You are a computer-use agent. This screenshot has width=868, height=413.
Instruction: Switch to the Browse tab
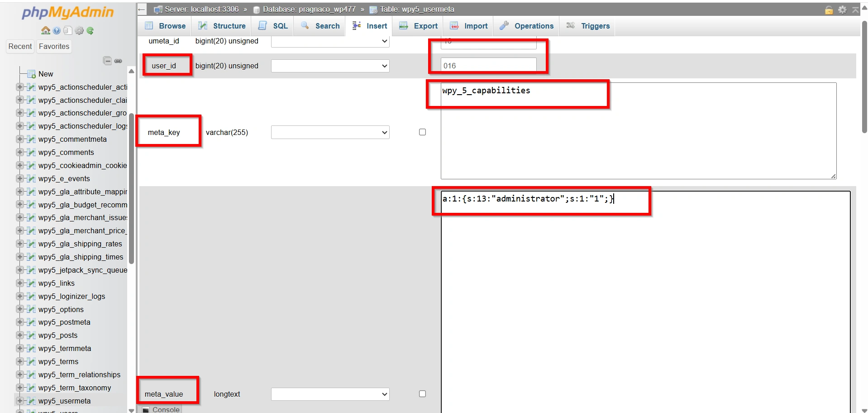point(165,26)
